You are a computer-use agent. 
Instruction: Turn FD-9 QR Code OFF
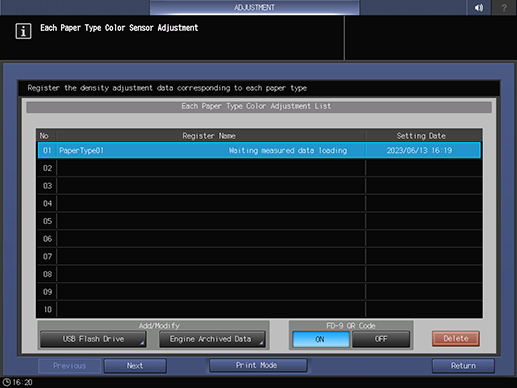coord(381,339)
